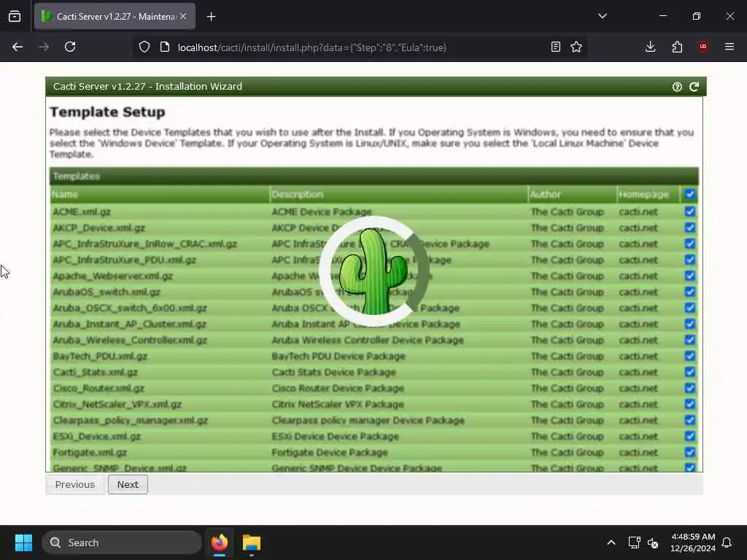Open the Windows Start menu

[23, 542]
